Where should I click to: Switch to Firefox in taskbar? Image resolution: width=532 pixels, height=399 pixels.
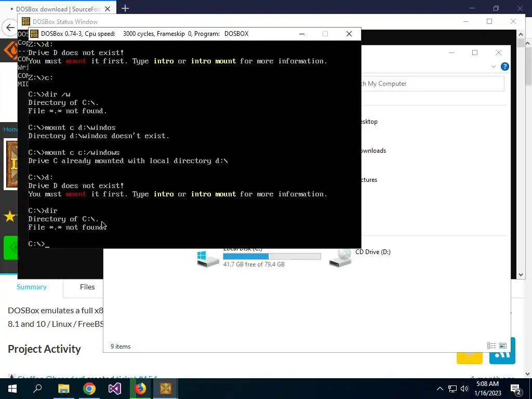coord(140,389)
